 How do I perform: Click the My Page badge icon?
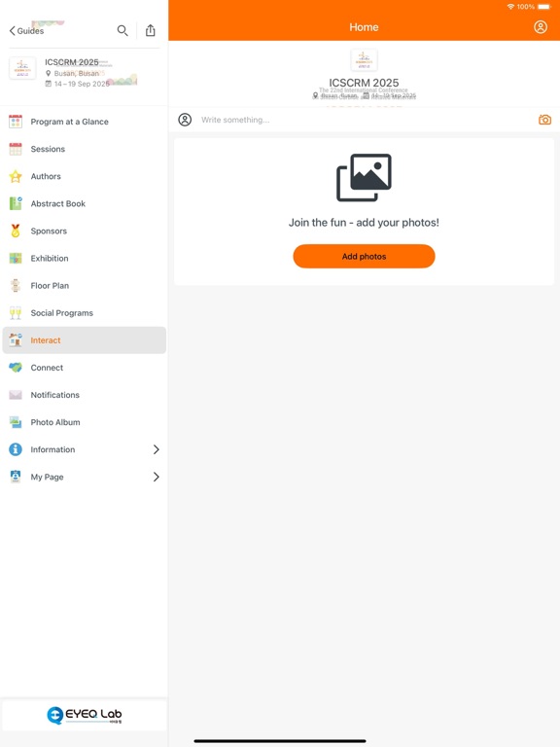(16, 477)
